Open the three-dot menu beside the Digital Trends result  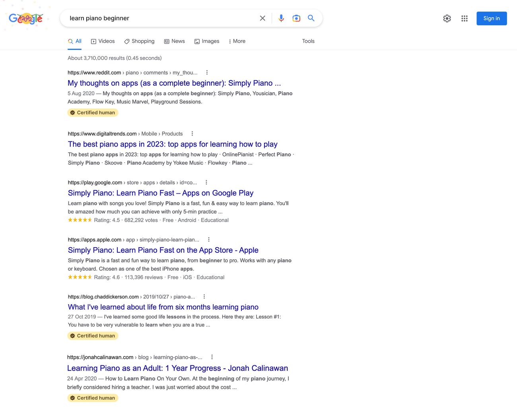tap(192, 134)
